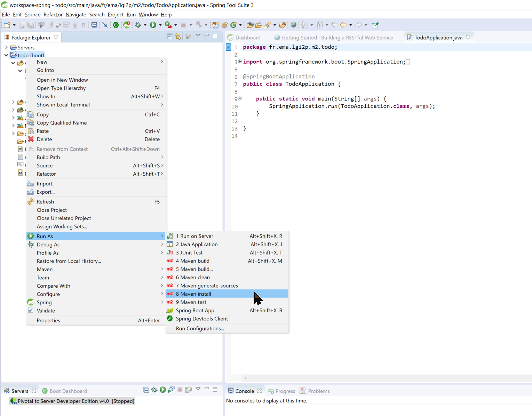Click the New Java Class toolbar icon

click(233, 25)
